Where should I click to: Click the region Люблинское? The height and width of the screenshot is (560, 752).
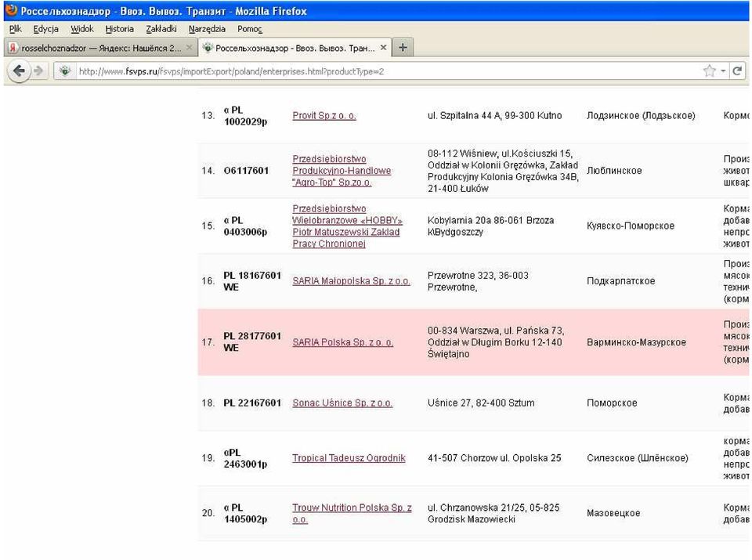[x=614, y=171]
